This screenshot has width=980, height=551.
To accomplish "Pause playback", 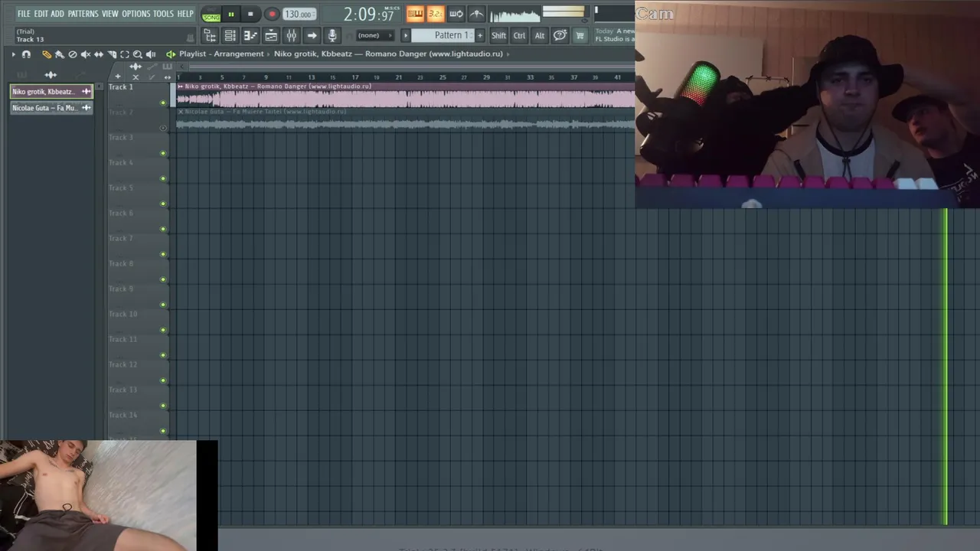I will [x=231, y=15].
